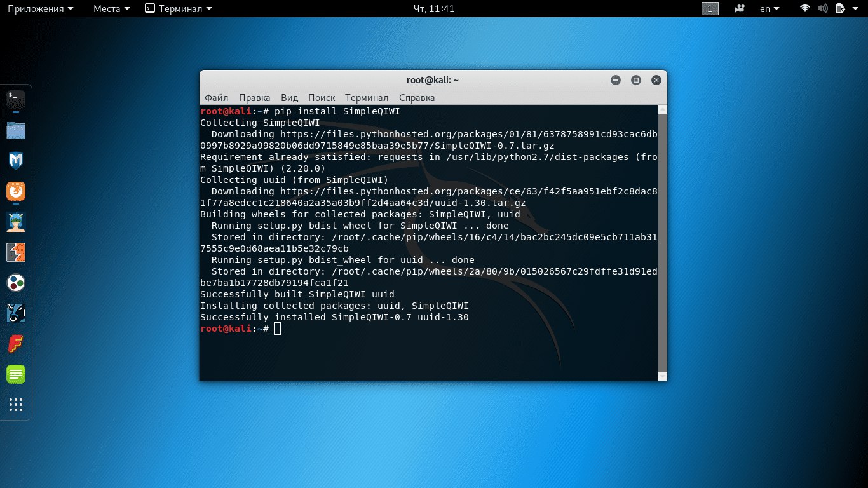Launch Firefox from the dock

[x=16, y=191]
